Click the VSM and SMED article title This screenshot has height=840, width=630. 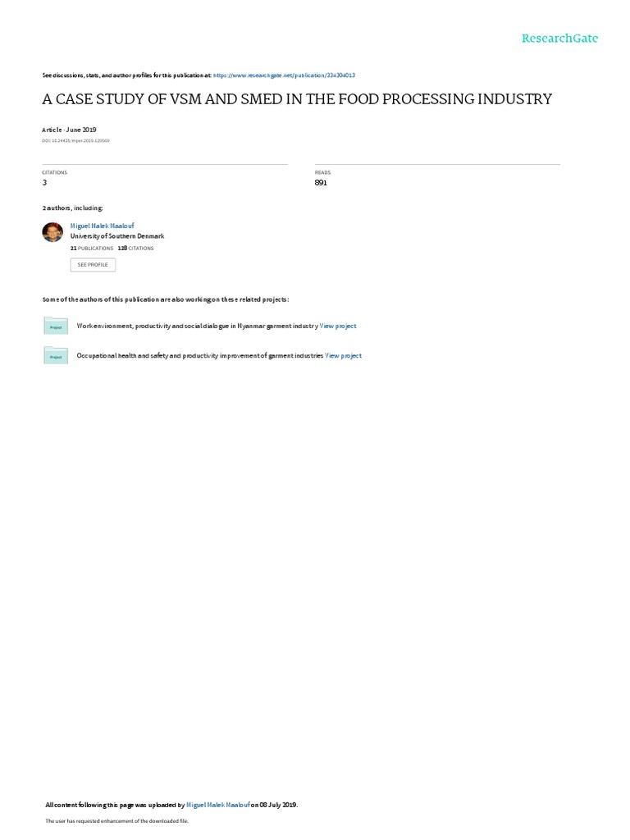click(297, 99)
